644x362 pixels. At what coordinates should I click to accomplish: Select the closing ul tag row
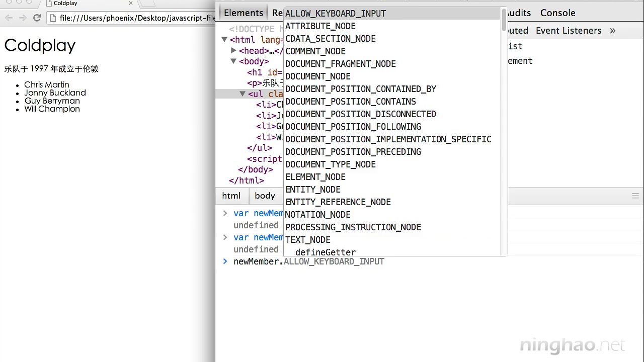click(259, 148)
